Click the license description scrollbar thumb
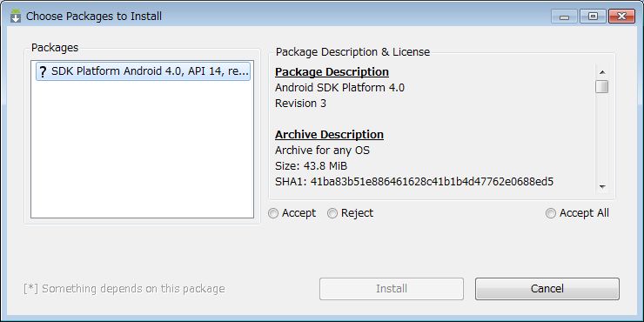The width and height of the screenshot is (644, 322). (602, 87)
